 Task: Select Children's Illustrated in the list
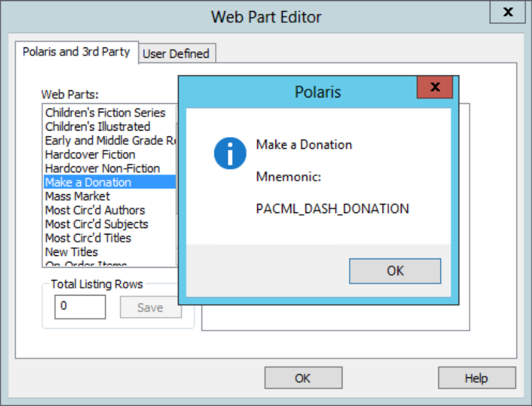pyautogui.click(x=97, y=127)
